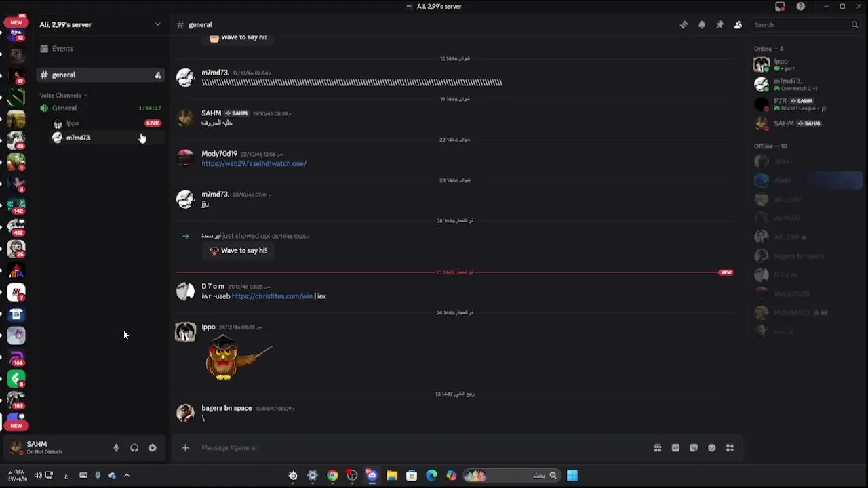Open the christitus.com/win link
This screenshot has height=488, width=868.
[x=272, y=296]
